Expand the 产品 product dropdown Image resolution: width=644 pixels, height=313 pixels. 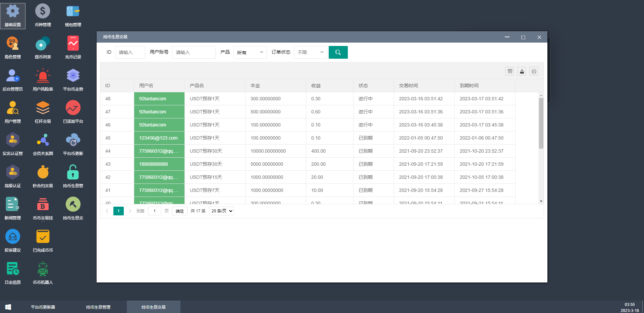(x=250, y=52)
